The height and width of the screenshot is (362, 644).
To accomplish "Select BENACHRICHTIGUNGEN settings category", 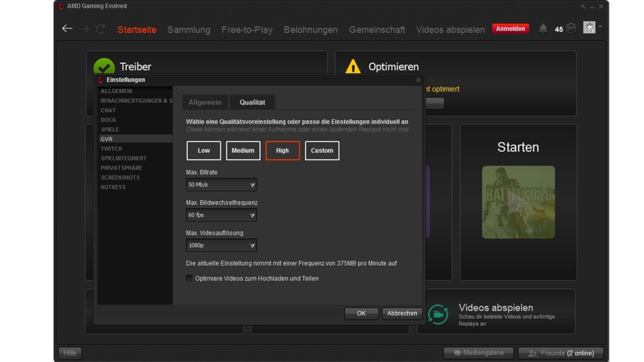I will coord(135,101).
